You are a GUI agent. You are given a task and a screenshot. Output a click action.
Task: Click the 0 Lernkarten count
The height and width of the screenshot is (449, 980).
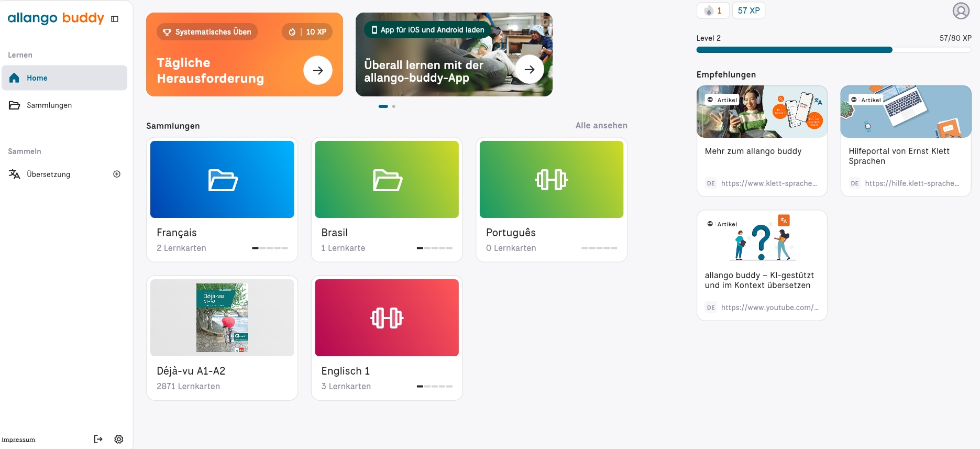tap(511, 248)
